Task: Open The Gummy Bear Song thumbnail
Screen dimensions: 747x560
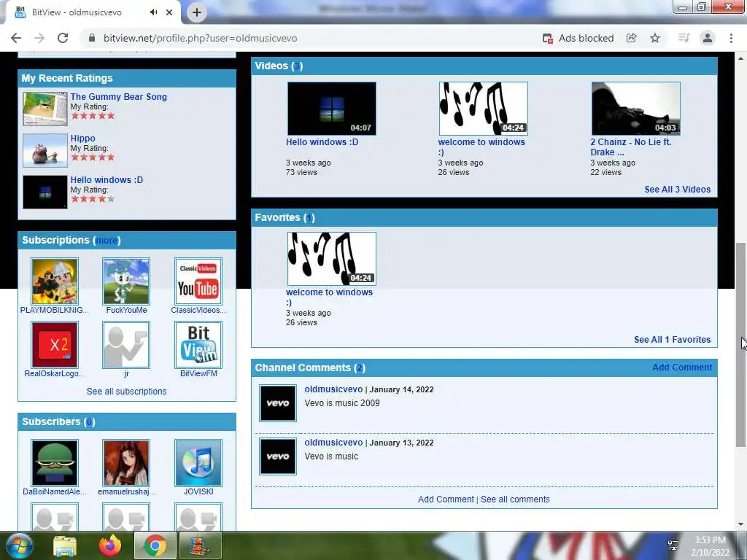Action: point(45,109)
